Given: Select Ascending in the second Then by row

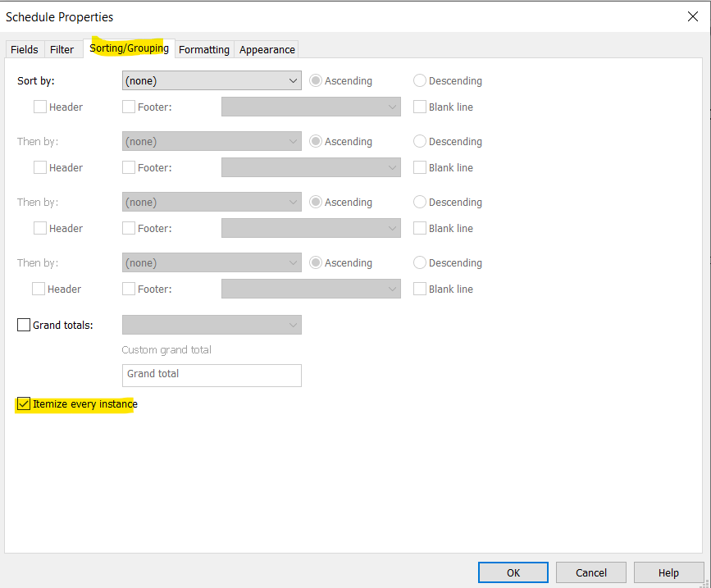Looking at the screenshot, I should click(x=316, y=202).
